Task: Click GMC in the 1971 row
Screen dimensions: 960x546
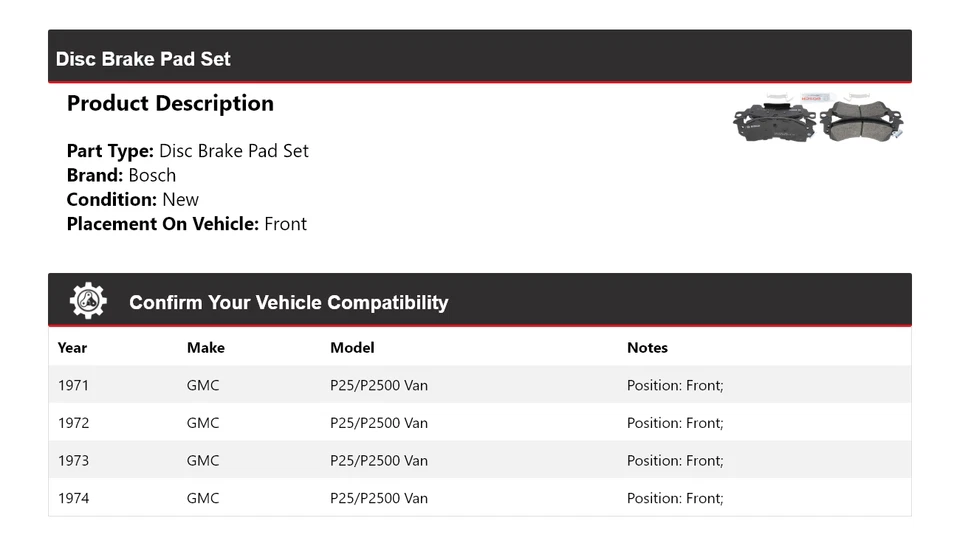Action: [203, 385]
